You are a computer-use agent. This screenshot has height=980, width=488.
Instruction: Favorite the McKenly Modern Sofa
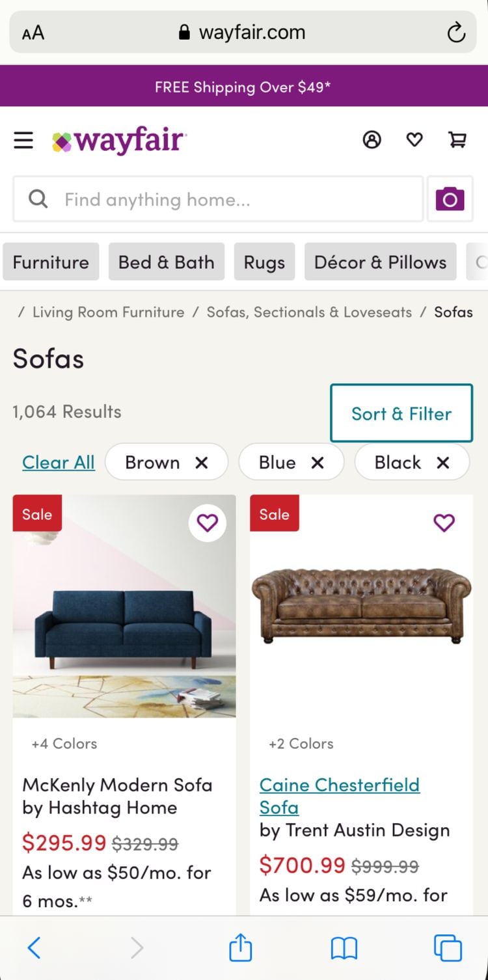tap(208, 523)
